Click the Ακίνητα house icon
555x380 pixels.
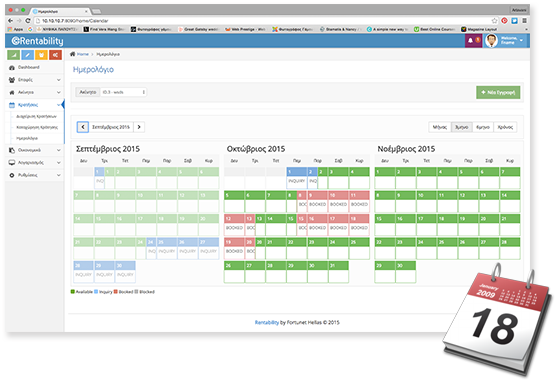(12, 92)
